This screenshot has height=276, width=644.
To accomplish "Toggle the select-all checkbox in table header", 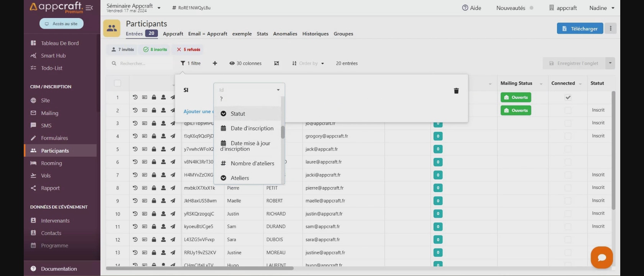I will [x=117, y=83].
